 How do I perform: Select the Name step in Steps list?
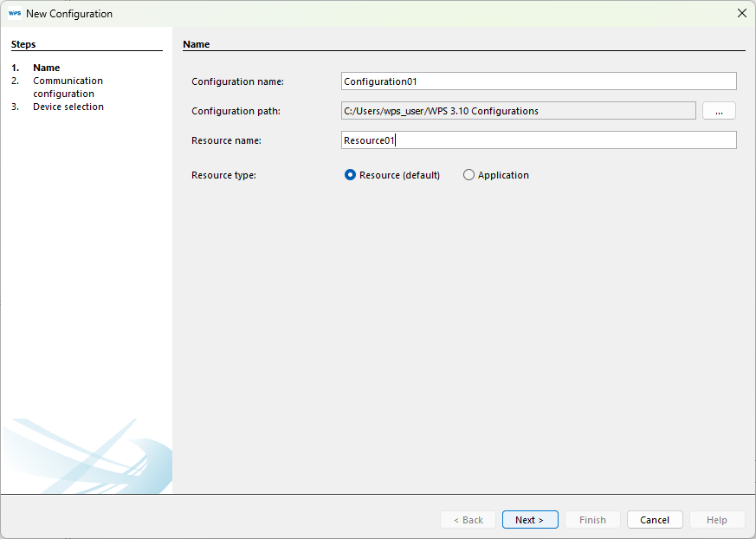[46, 67]
